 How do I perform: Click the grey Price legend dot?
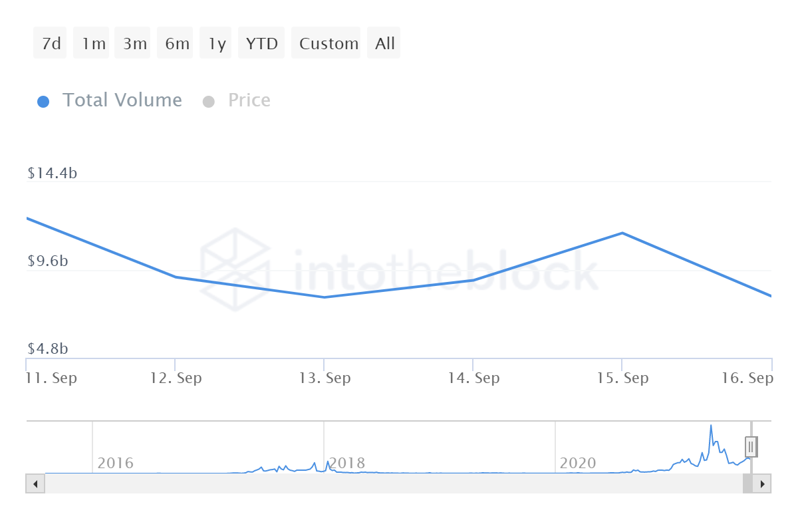click(x=208, y=102)
